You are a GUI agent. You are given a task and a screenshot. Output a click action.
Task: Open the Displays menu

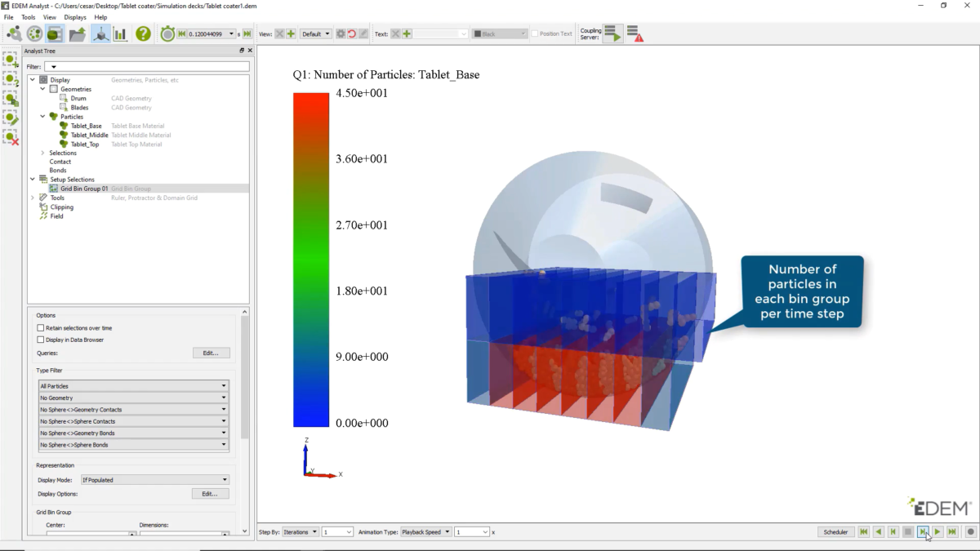pyautogui.click(x=76, y=17)
